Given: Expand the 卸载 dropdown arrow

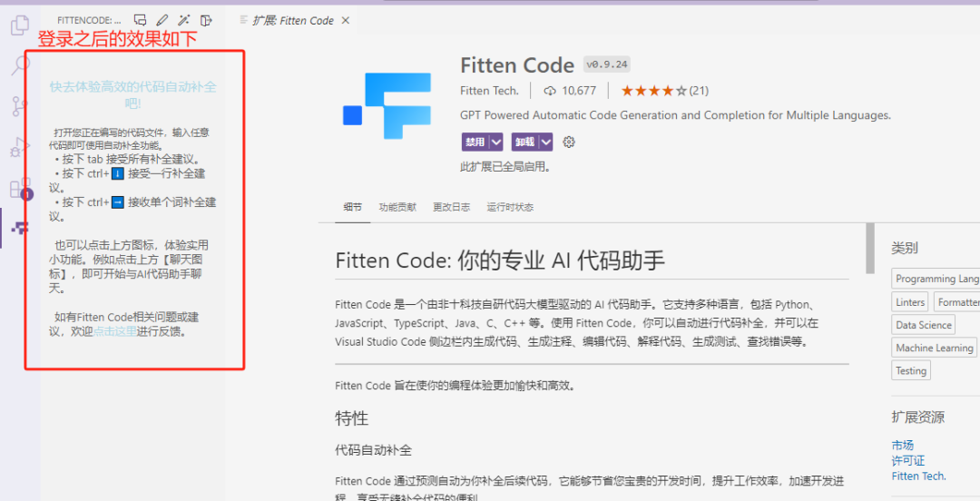Looking at the screenshot, I should [x=546, y=142].
